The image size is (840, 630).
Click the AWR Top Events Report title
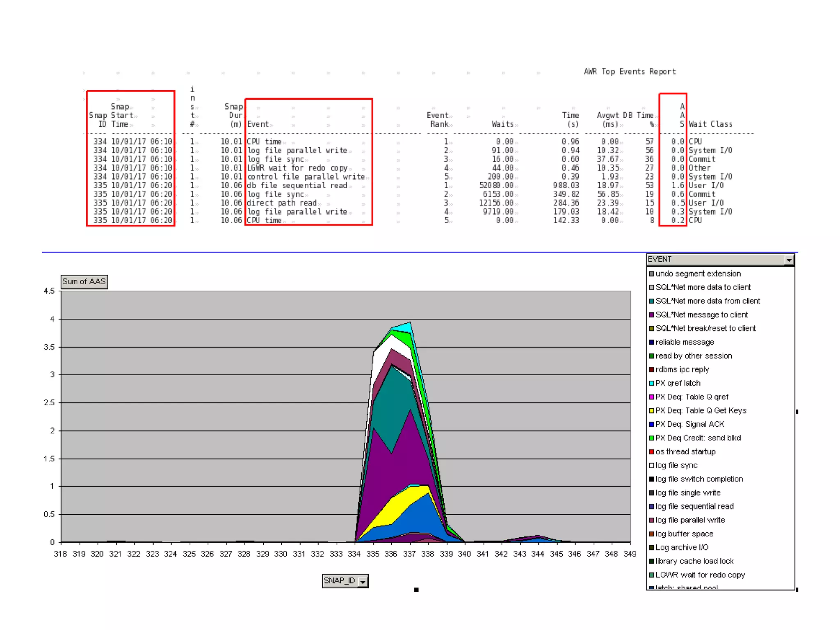[630, 72]
